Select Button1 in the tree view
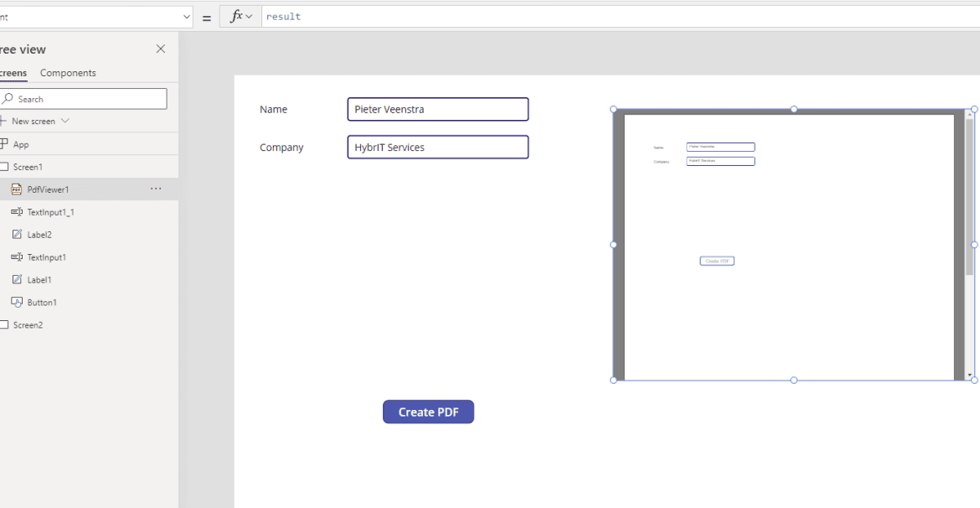 click(x=89, y=302)
